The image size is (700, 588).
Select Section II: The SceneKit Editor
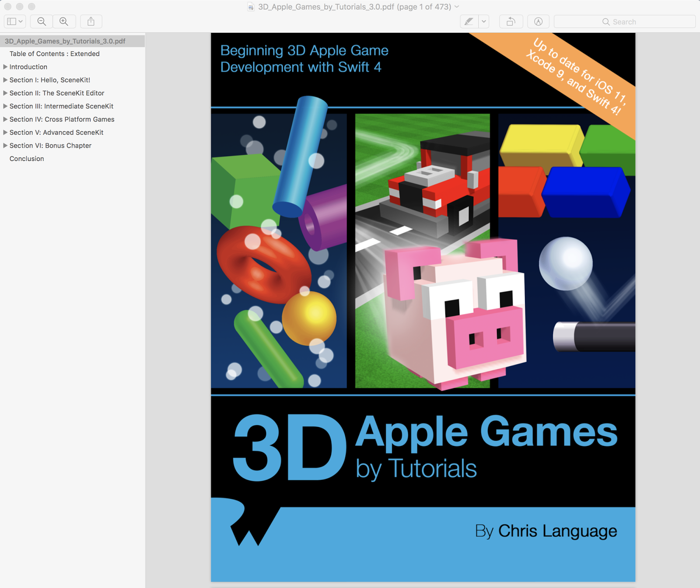click(57, 93)
